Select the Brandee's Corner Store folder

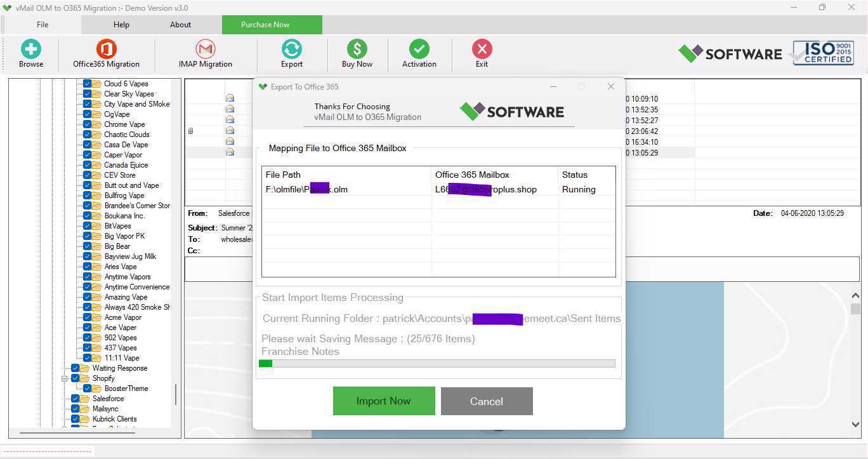pos(137,206)
